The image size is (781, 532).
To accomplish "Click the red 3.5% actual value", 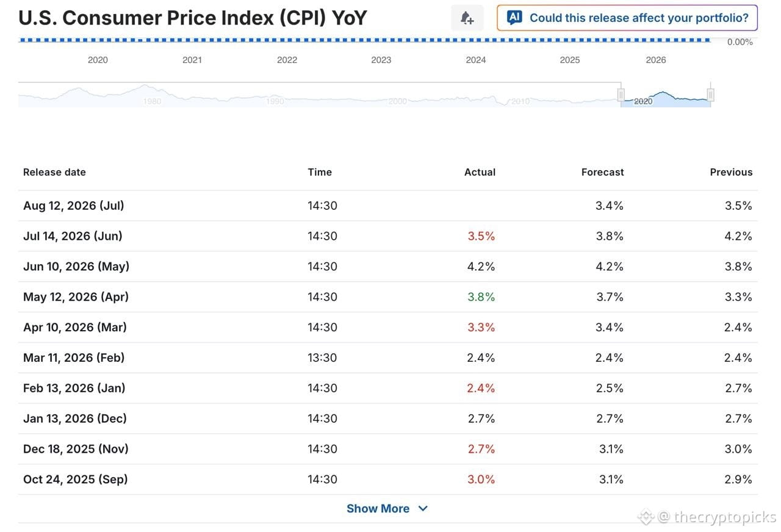I will tap(481, 236).
